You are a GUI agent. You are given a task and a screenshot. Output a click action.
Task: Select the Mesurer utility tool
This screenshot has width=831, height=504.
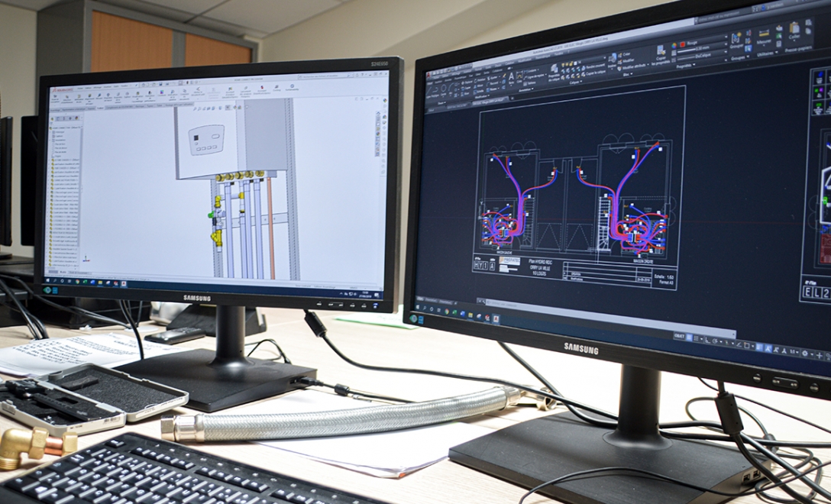pyautogui.click(x=764, y=37)
